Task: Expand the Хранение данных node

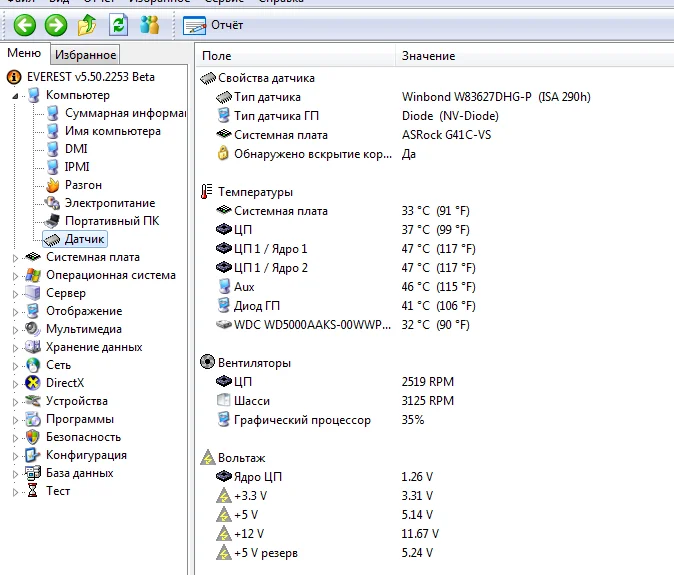Action: pos(15,348)
